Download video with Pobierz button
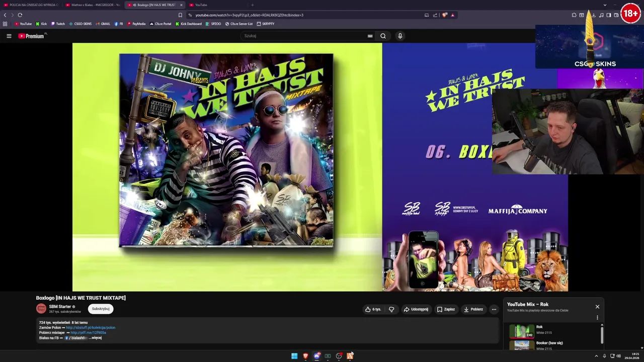The height and width of the screenshot is (362, 644). 473,309
